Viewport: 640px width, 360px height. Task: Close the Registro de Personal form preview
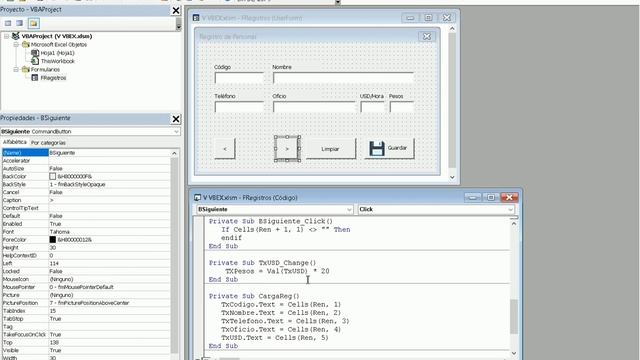[427, 36]
